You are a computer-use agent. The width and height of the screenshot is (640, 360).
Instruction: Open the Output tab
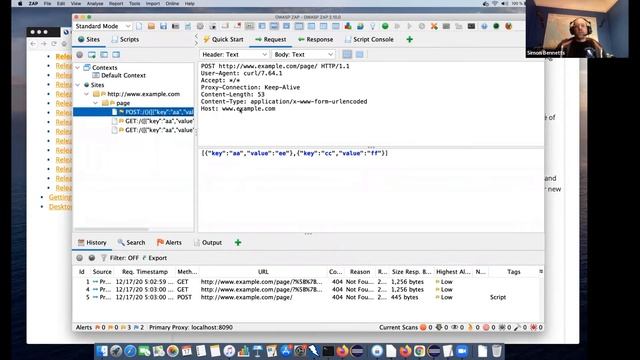click(x=208, y=242)
